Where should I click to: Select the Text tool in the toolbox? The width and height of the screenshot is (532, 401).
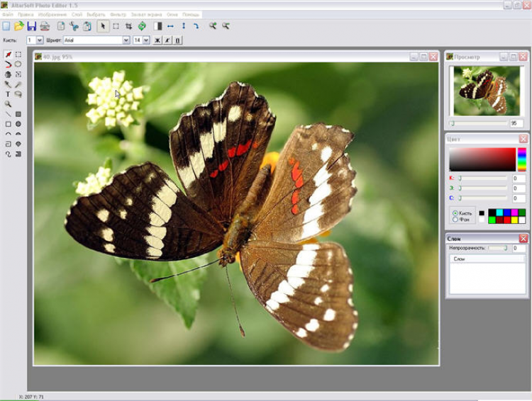[8, 94]
